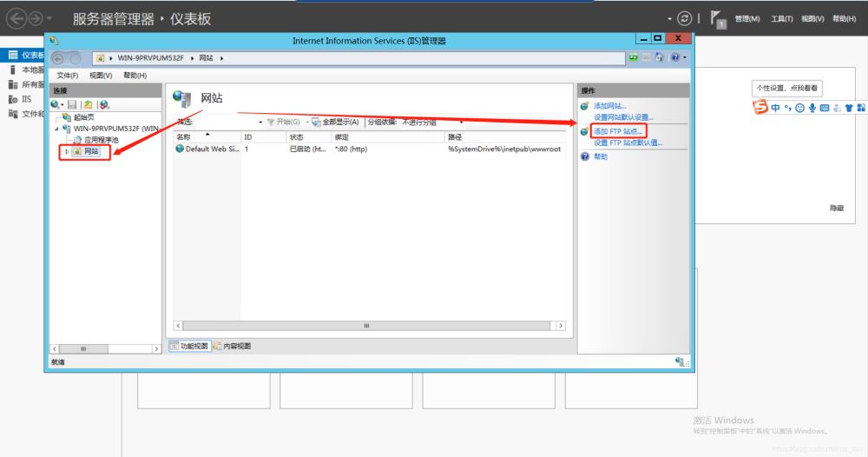The image size is (868, 457).
Task: Click the connect globe icon in 连接 toolbar
Action: (54, 104)
